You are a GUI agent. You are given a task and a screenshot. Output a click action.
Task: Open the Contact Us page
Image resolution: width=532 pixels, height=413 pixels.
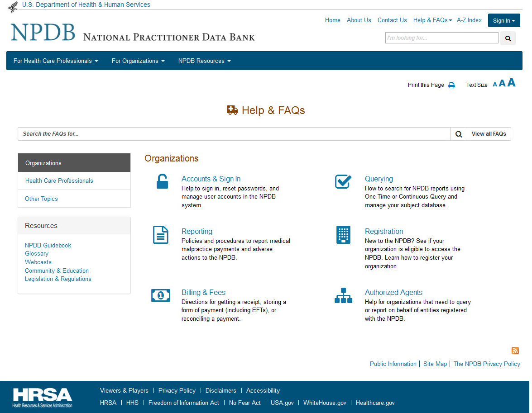(x=392, y=20)
